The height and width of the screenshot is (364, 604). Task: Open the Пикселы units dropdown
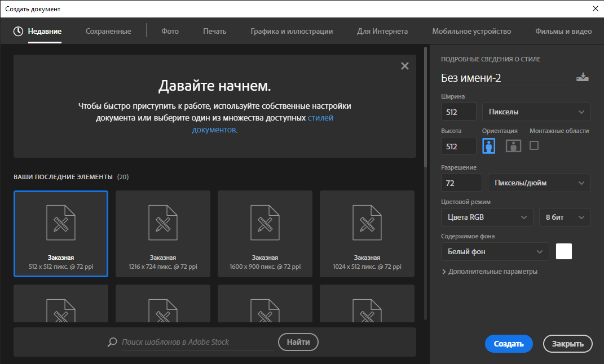[536, 112]
